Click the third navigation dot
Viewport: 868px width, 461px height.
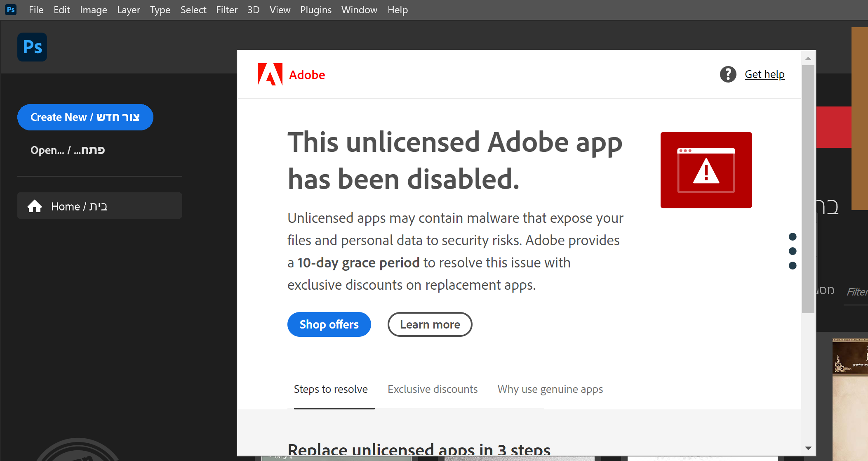coord(793,265)
